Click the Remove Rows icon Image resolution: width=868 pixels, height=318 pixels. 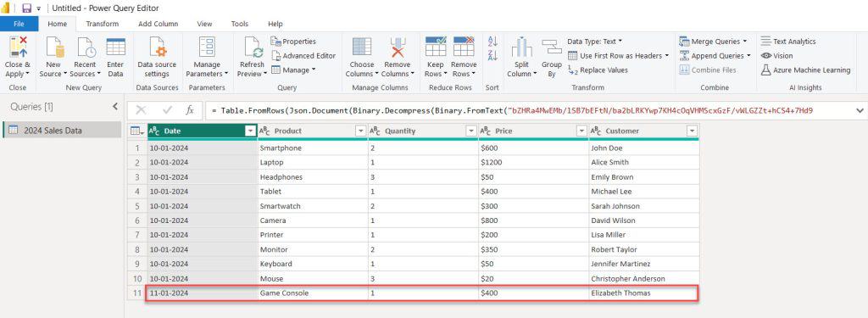coord(464,47)
